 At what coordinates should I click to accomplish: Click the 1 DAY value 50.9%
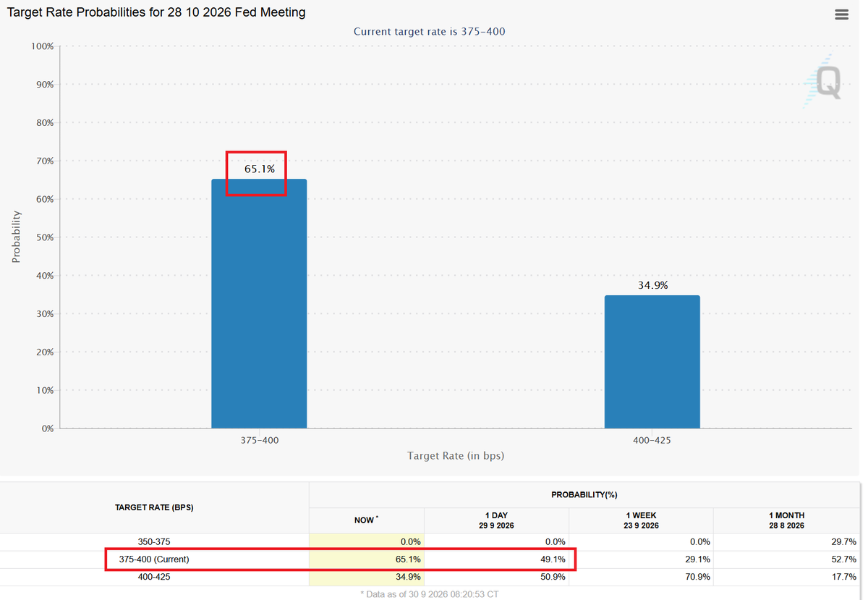point(552,577)
